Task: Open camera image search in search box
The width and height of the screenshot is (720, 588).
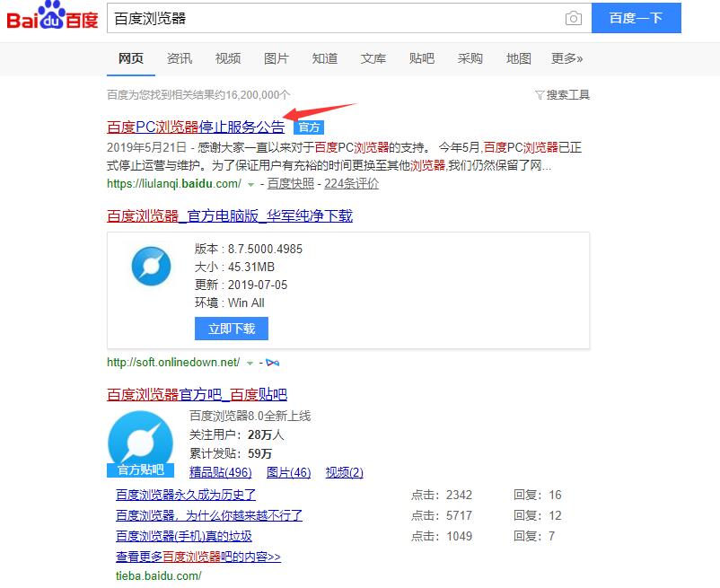Action: [x=573, y=18]
